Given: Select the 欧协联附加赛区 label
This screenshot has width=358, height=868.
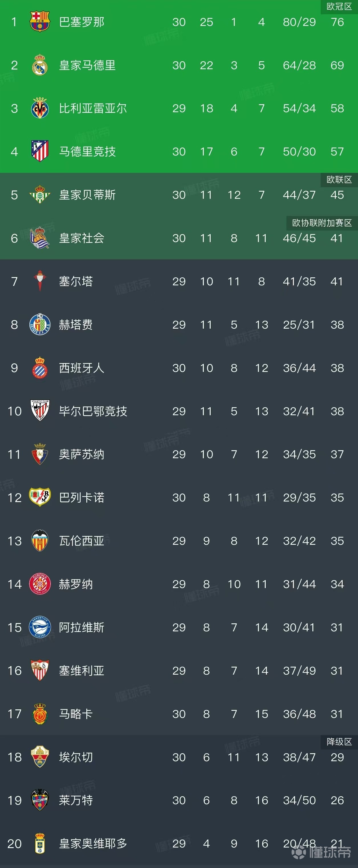Looking at the screenshot, I should coord(322,223).
